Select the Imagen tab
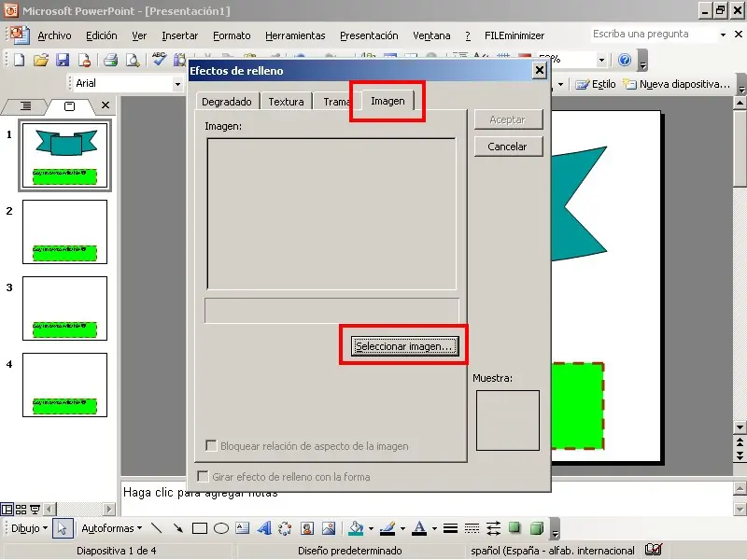This screenshot has width=747, height=560. pos(388,101)
